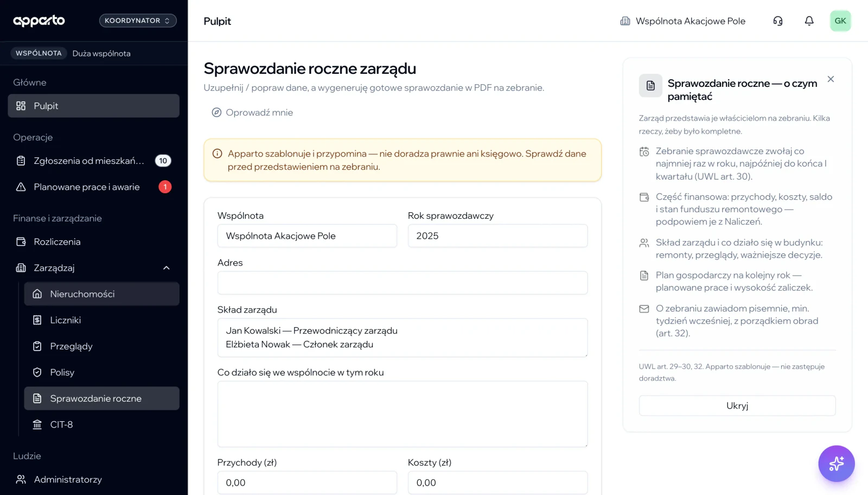Click the Adres input field
The height and width of the screenshot is (495, 868).
(403, 283)
